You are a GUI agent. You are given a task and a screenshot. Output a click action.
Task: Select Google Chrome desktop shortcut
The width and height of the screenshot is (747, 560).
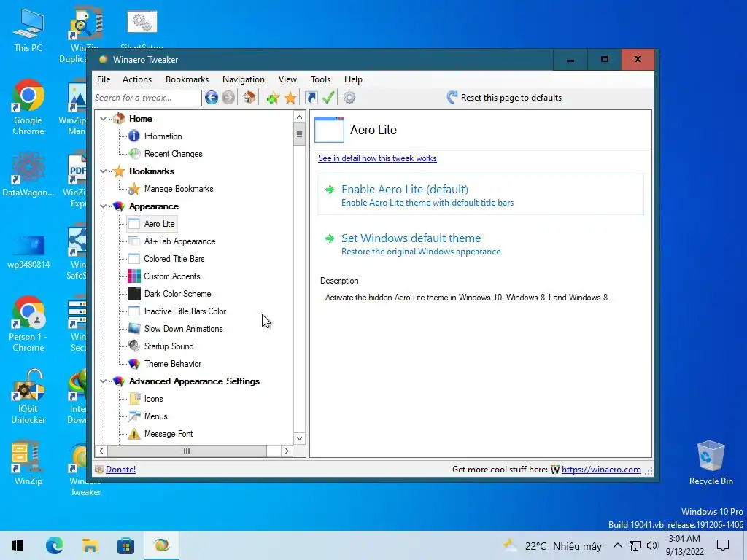(x=28, y=108)
